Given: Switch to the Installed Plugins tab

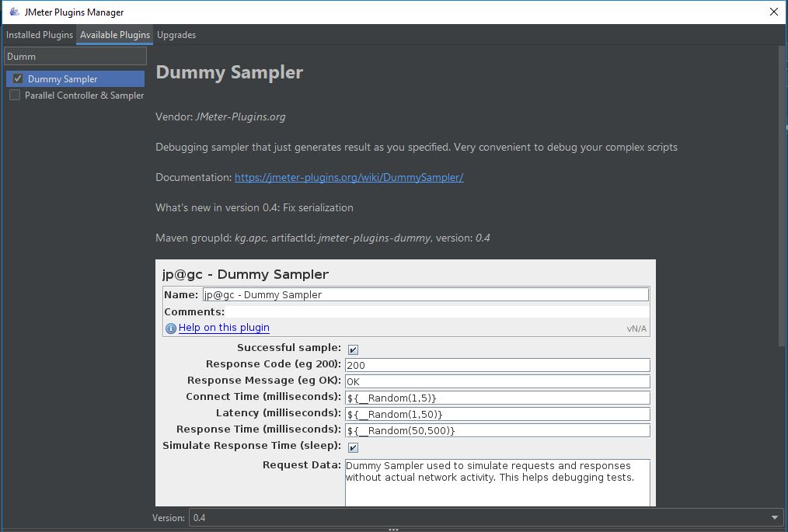Looking at the screenshot, I should click(x=40, y=35).
